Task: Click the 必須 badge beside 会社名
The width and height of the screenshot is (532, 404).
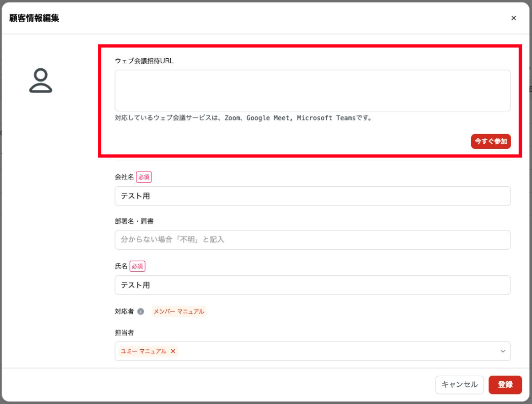Action: click(x=144, y=177)
